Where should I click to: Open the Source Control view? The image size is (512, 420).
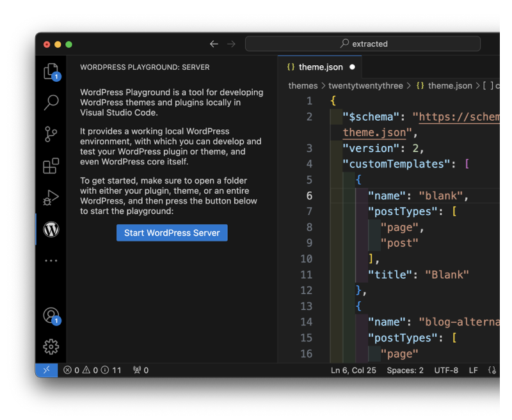(x=51, y=134)
